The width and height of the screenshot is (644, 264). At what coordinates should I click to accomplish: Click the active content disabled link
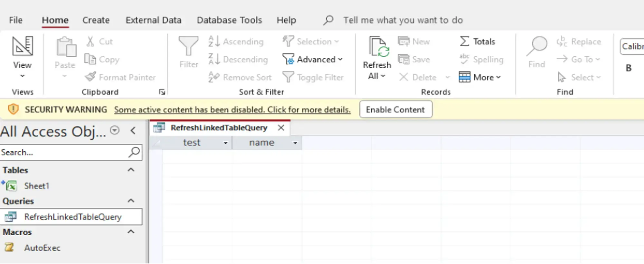pyautogui.click(x=232, y=110)
